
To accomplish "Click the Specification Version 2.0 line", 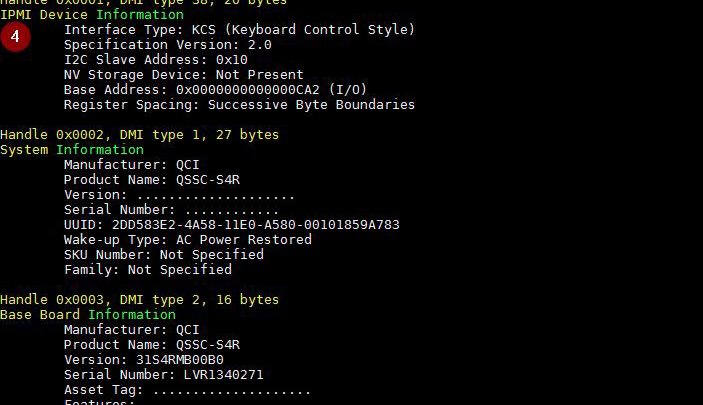I will point(168,45).
